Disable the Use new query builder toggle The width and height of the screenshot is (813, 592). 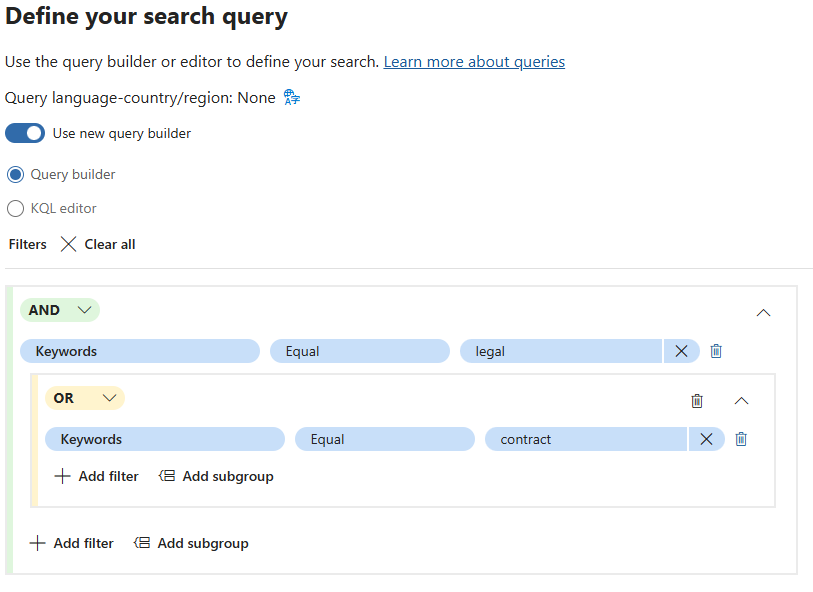25,133
